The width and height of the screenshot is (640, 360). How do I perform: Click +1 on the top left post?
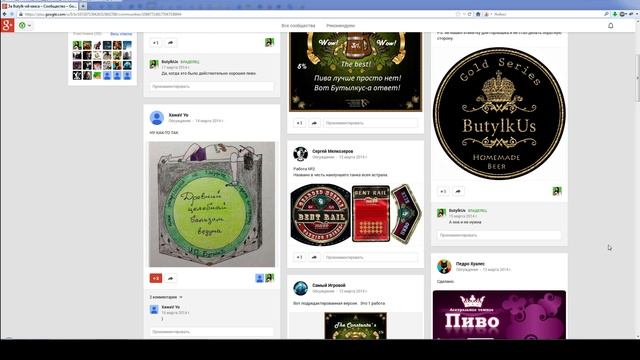pyautogui.click(x=156, y=42)
